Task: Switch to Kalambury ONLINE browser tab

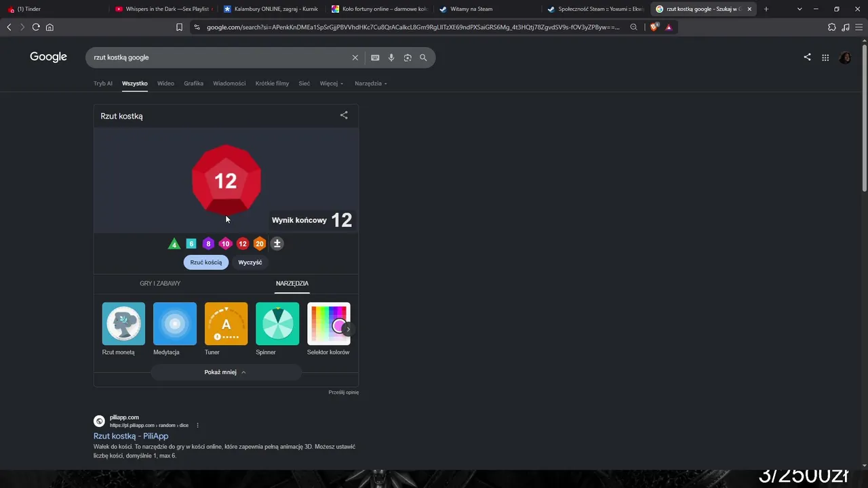Action: [271, 9]
